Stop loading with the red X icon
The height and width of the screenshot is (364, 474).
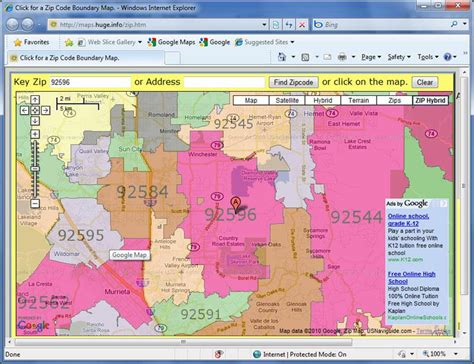coord(302,25)
